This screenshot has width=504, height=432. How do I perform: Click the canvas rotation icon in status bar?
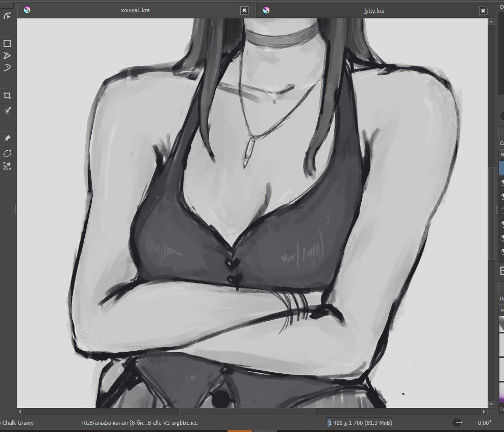coord(458,423)
